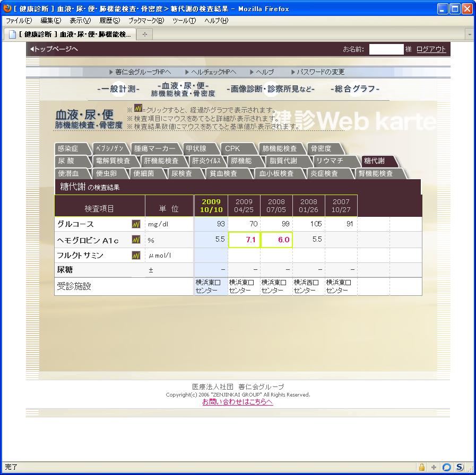
Task: Open the 腫瘍マーカー tab
Action: coord(154,148)
